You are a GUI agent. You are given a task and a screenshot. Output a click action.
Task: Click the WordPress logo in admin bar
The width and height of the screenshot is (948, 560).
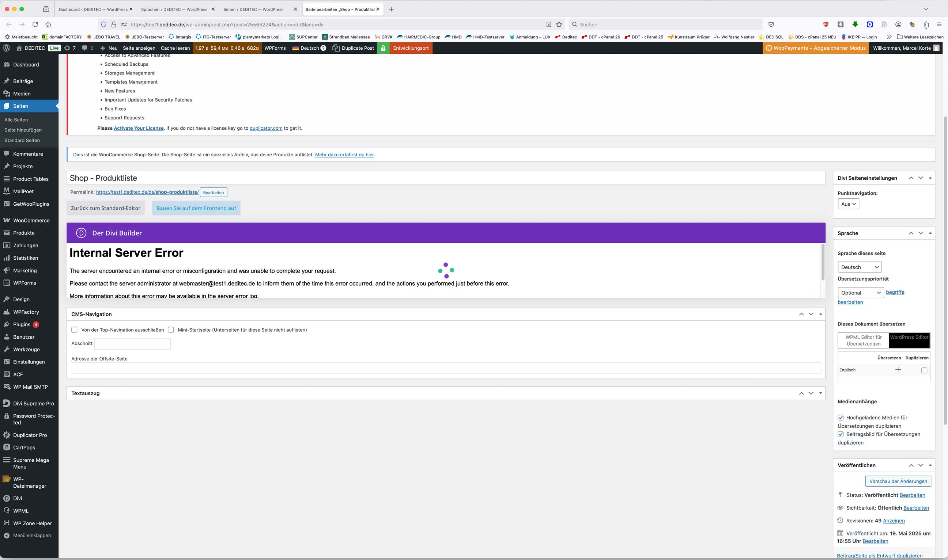point(6,48)
